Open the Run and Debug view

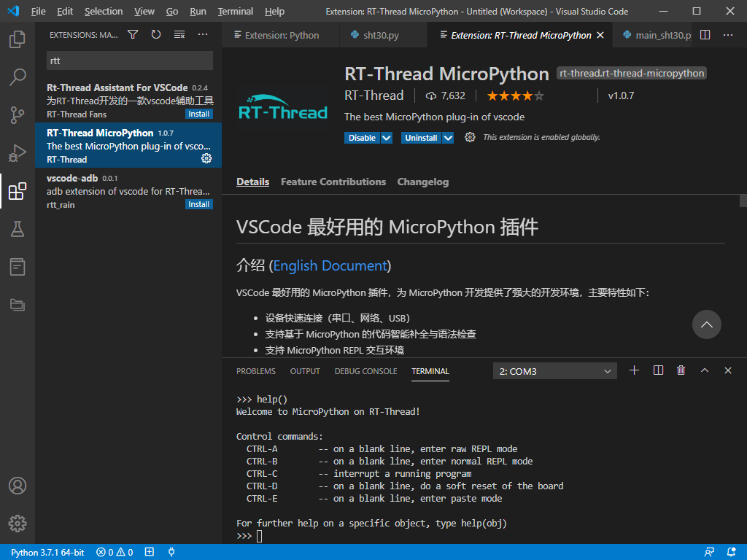point(18,153)
